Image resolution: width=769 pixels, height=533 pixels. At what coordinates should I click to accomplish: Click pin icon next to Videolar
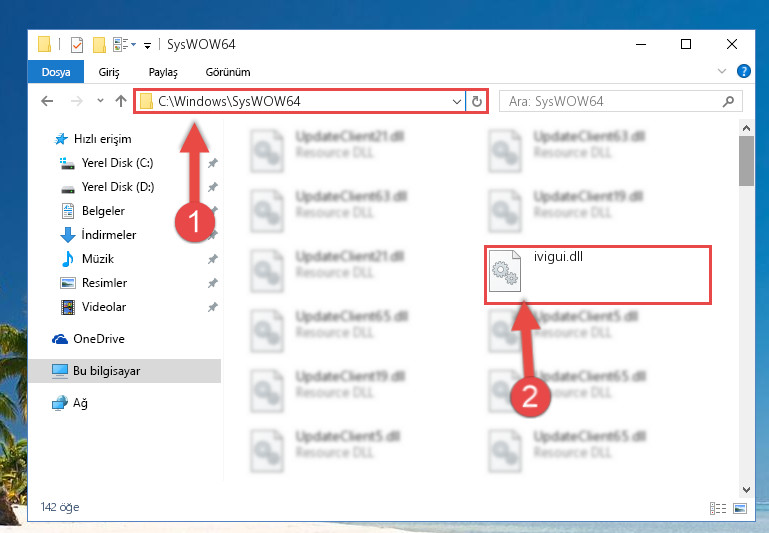212,307
